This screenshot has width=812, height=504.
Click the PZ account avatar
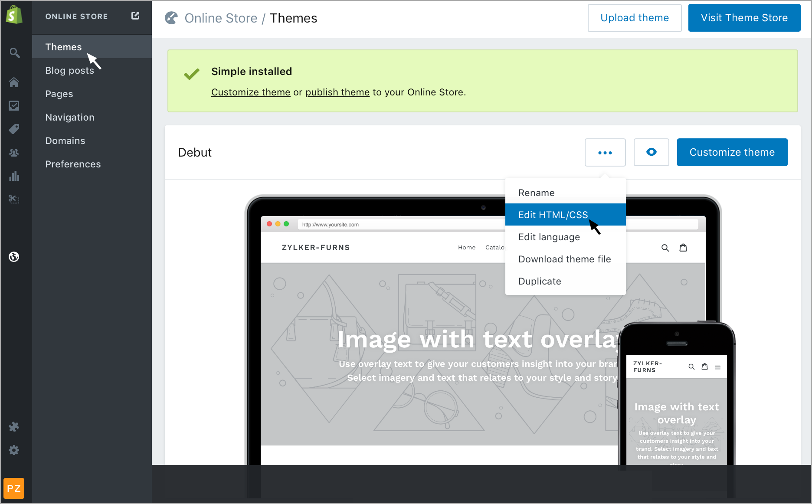point(14,488)
